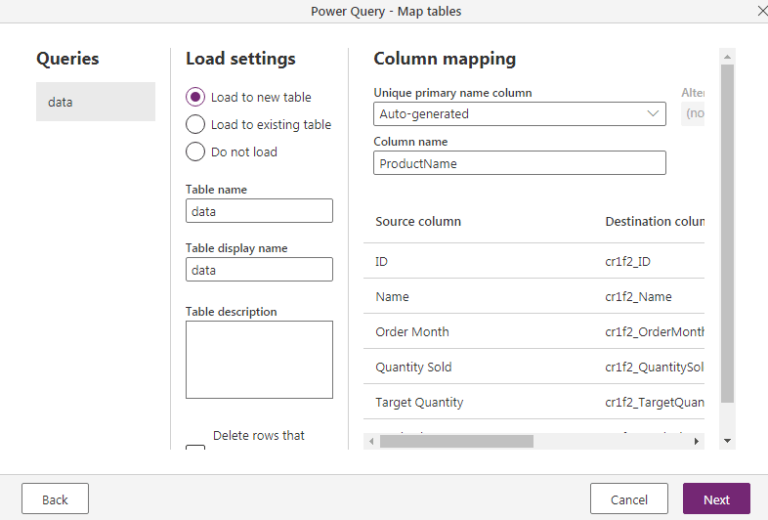Select Load to new table radio button
The image size is (768, 520).
coord(196,97)
